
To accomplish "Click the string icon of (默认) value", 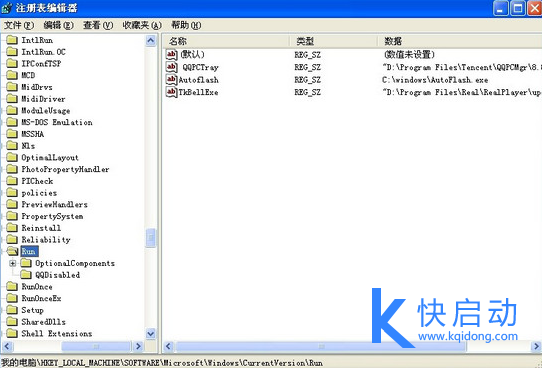I will [x=171, y=55].
